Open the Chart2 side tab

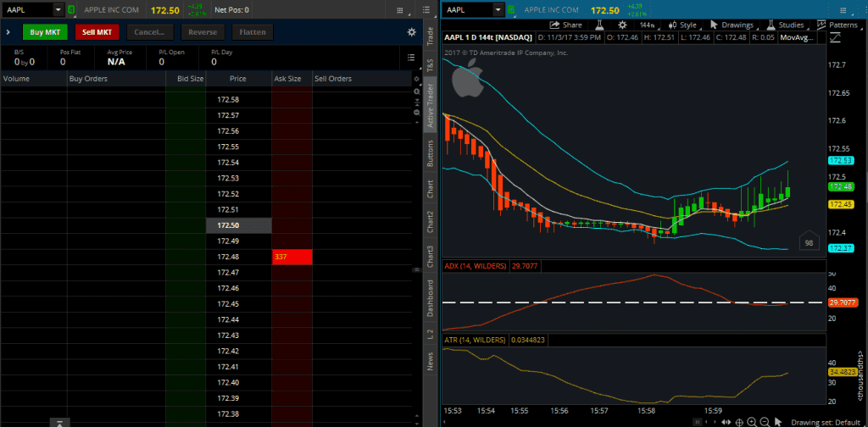click(x=430, y=222)
